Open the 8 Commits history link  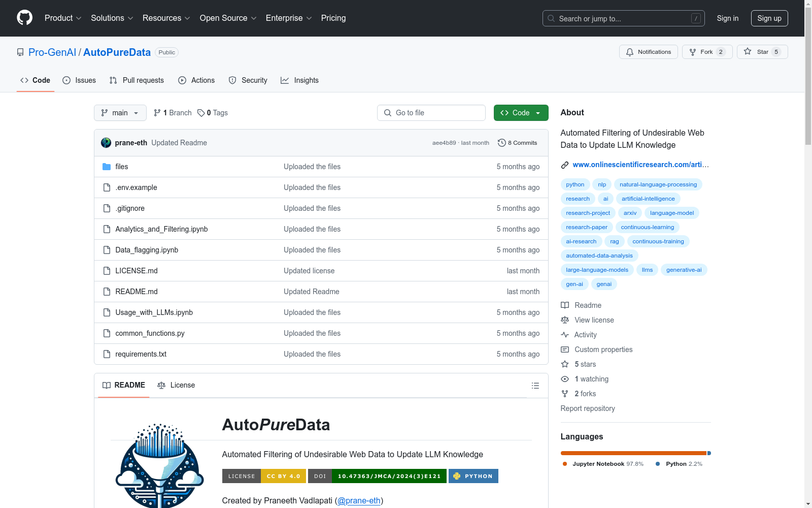pos(518,143)
